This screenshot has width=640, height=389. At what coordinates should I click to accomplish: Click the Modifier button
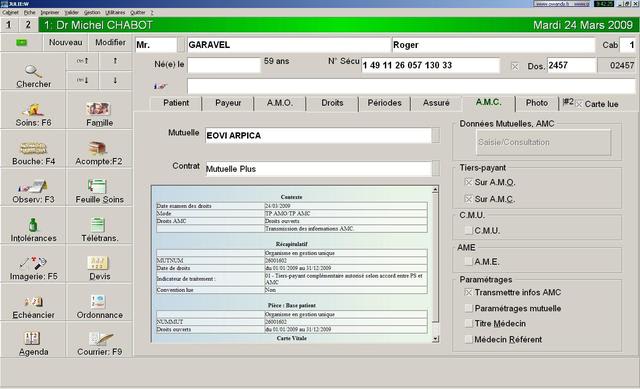click(110, 42)
